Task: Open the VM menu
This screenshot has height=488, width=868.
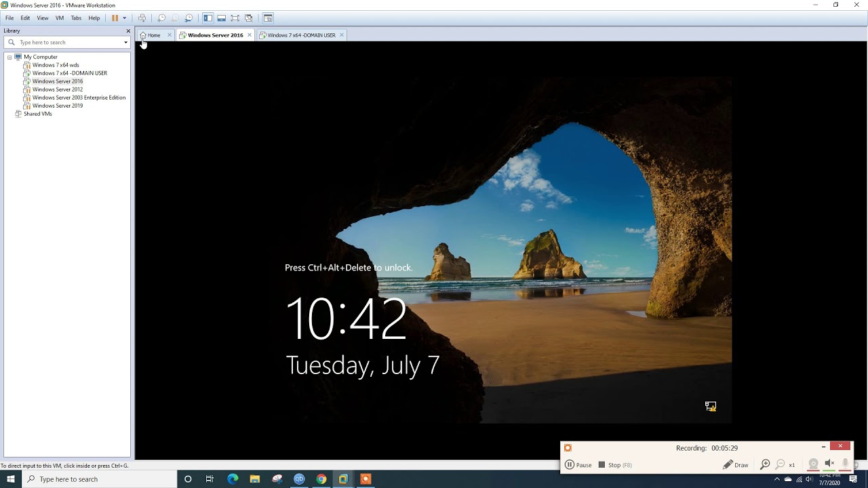Action: (60, 18)
